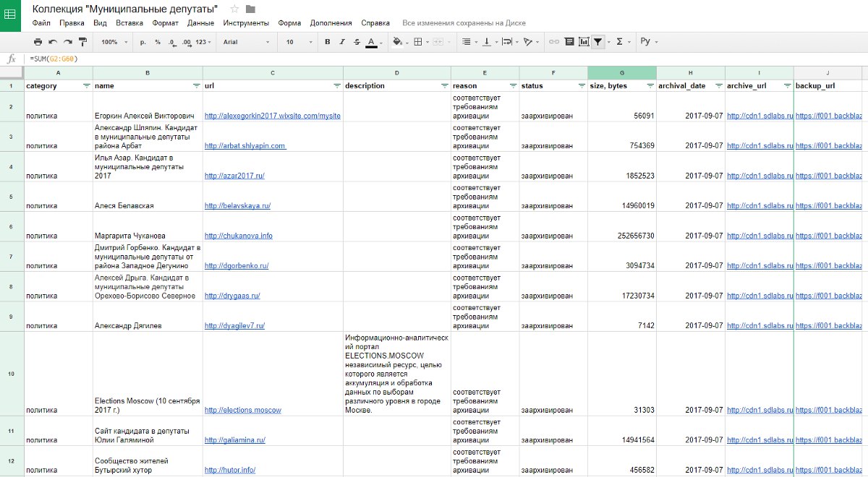
Task: Move document using the folder icon
Action: pyautogui.click(x=250, y=9)
